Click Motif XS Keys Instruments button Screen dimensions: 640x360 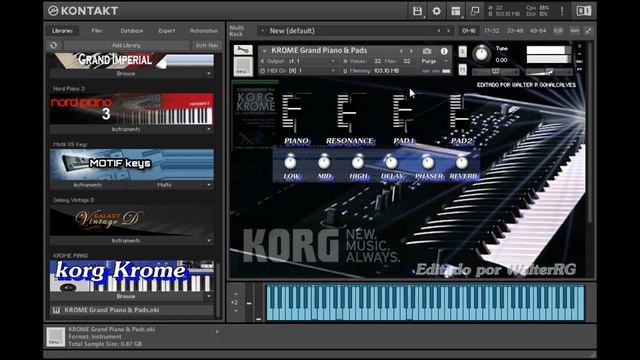click(88, 185)
